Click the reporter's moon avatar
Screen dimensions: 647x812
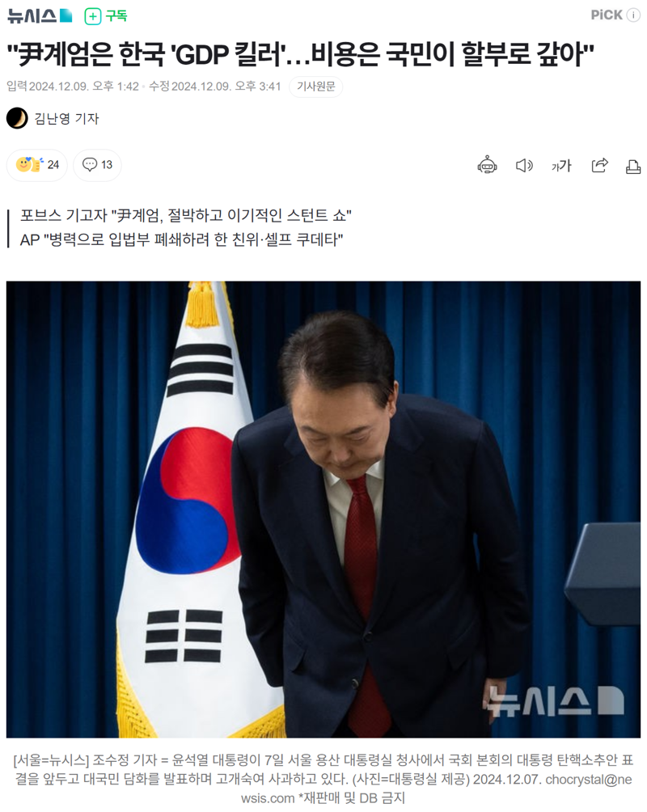coord(17,119)
